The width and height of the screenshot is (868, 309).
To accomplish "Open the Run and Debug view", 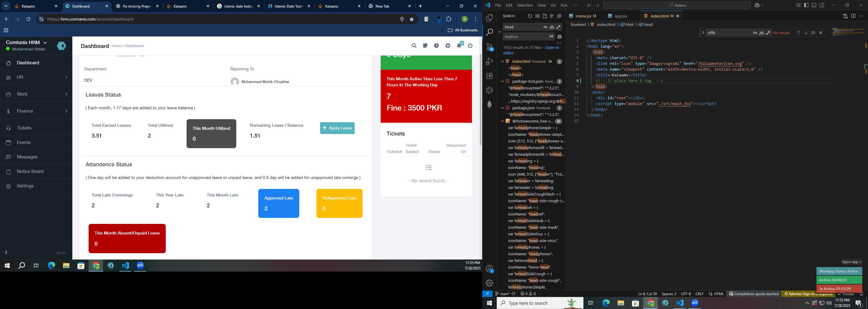I will tap(489, 61).
